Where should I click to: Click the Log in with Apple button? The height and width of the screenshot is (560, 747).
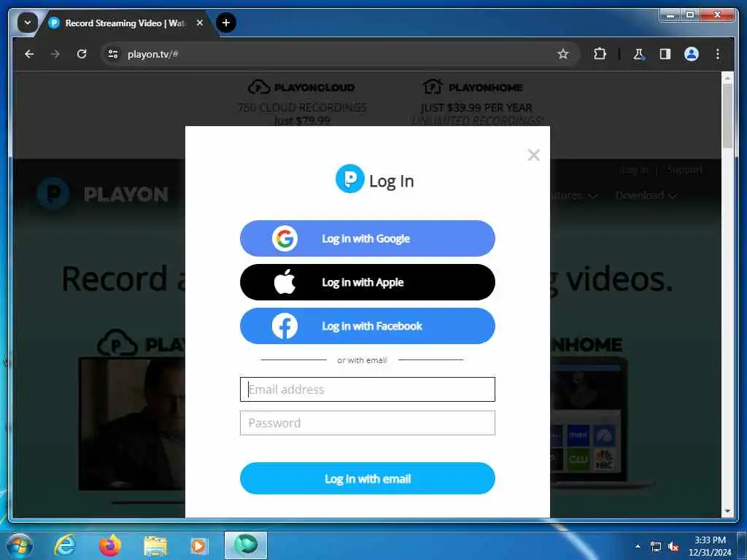[x=368, y=282]
